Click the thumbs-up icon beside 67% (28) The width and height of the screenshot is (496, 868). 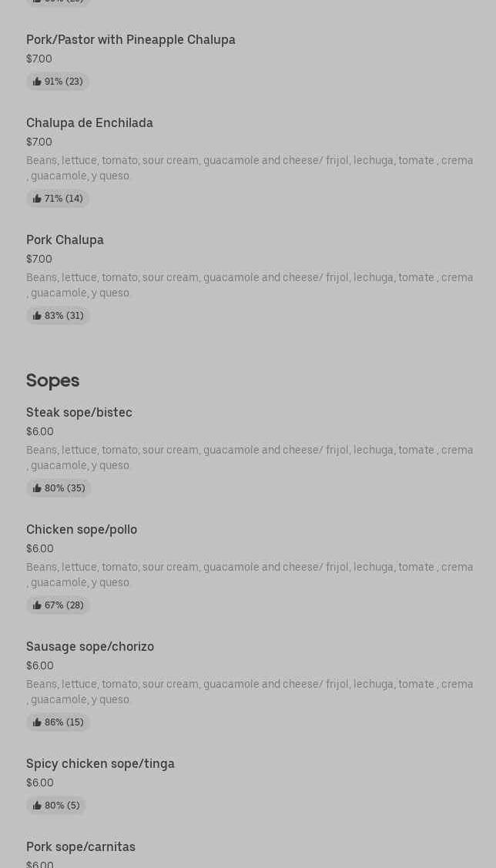click(x=37, y=605)
